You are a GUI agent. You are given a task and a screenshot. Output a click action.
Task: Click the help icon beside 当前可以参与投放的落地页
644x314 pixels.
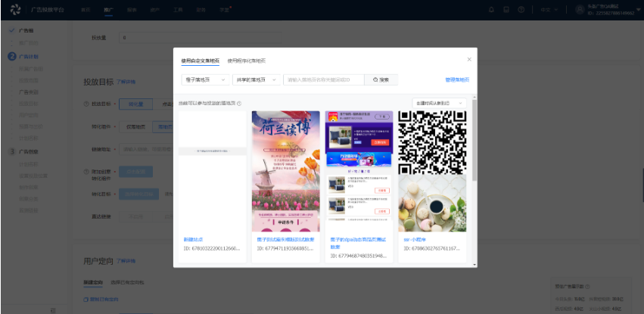pos(239,104)
